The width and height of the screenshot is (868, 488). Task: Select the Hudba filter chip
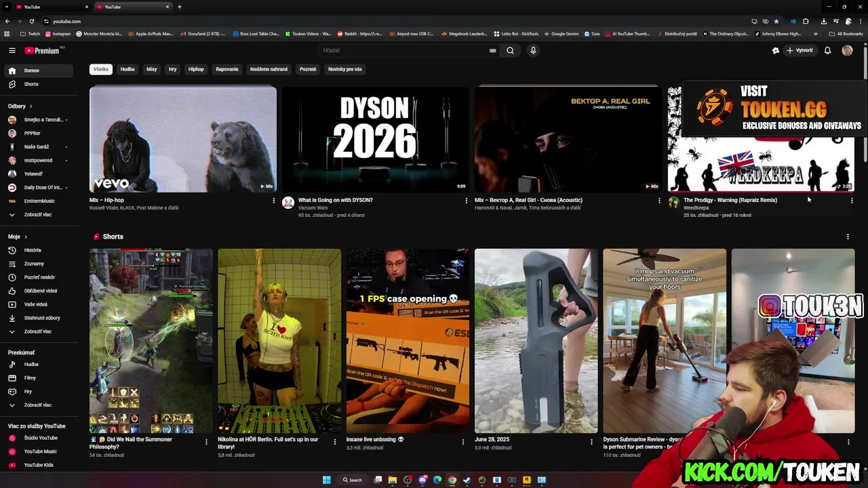pos(127,69)
